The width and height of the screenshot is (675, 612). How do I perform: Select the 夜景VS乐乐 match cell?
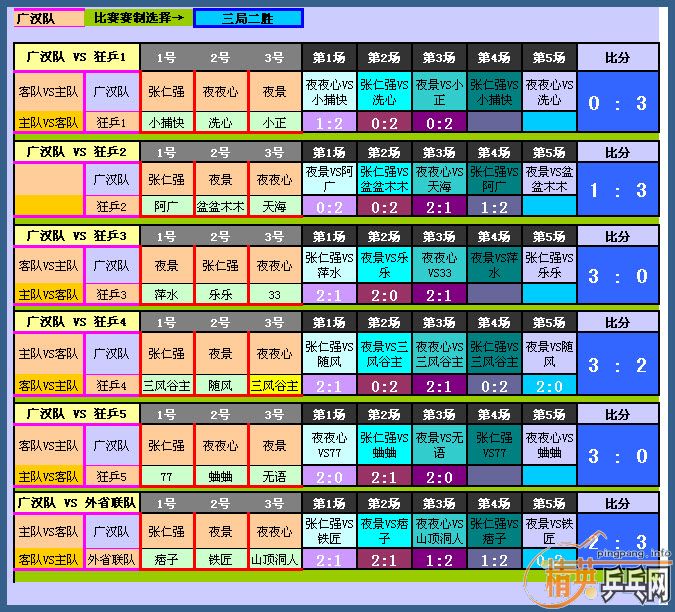coord(384,265)
